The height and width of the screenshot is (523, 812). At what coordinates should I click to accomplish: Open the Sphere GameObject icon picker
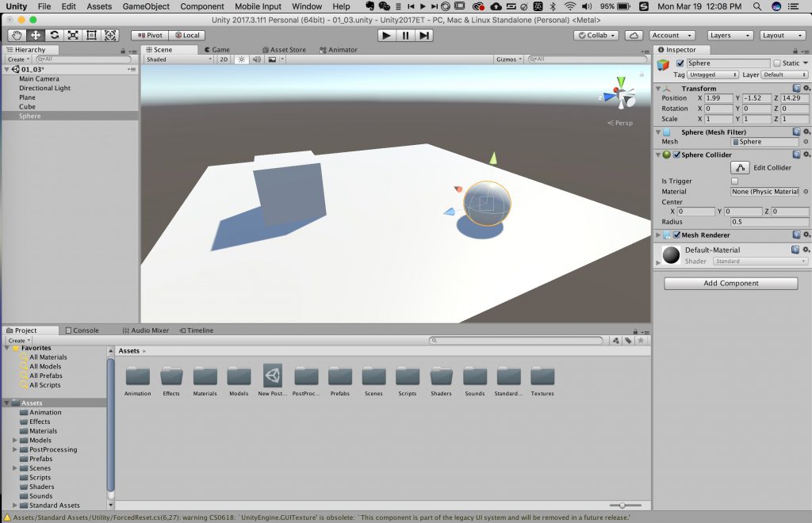(664, 65)
